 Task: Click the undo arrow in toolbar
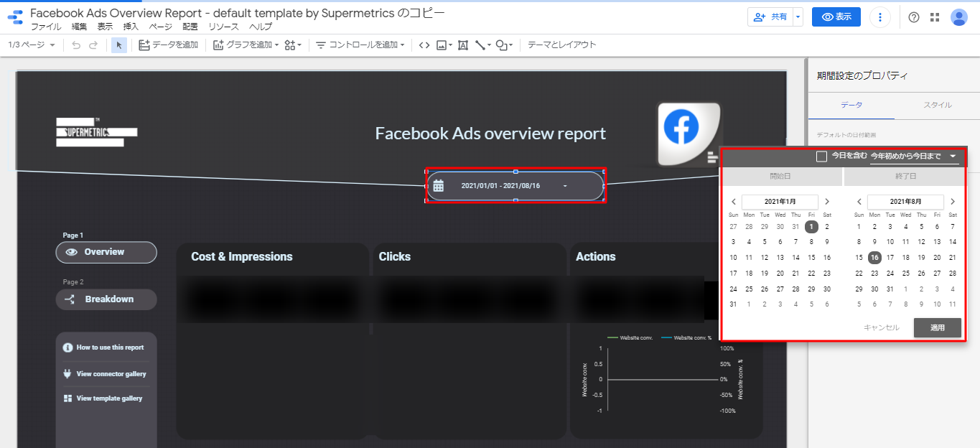point(77,45)
